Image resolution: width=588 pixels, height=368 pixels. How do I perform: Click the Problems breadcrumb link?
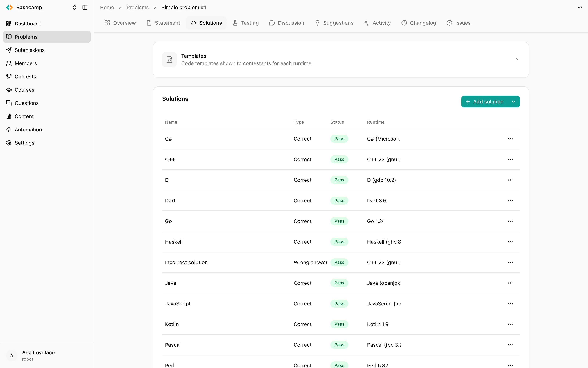[x=137, y=8]
